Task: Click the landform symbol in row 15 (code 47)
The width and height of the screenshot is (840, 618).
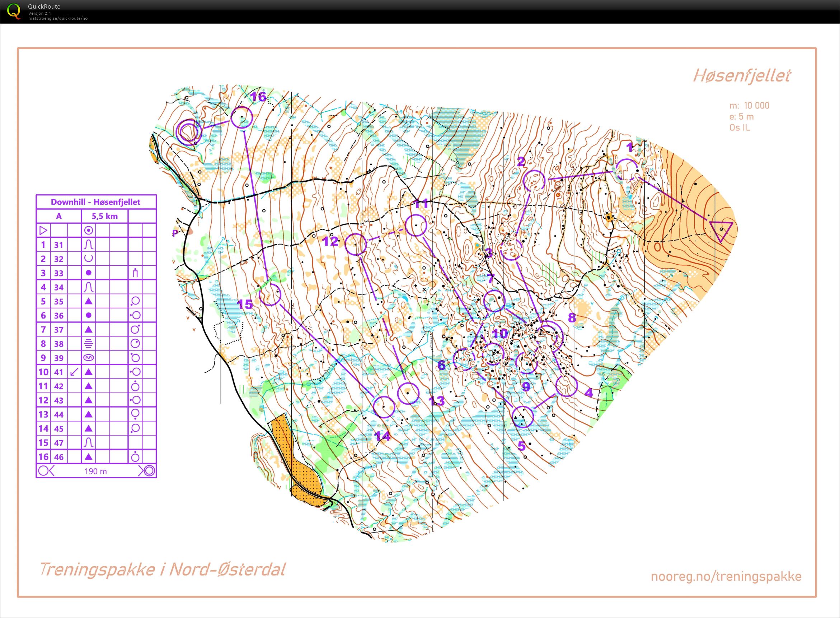Action: coord(89,442)
